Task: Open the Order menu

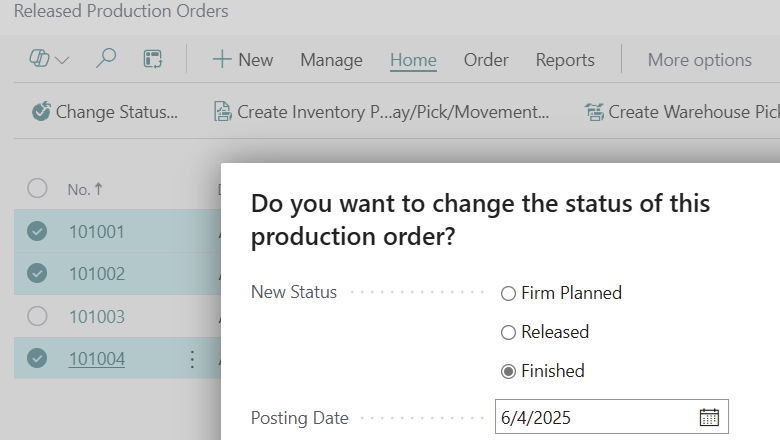Action: [x=486, y=60]
